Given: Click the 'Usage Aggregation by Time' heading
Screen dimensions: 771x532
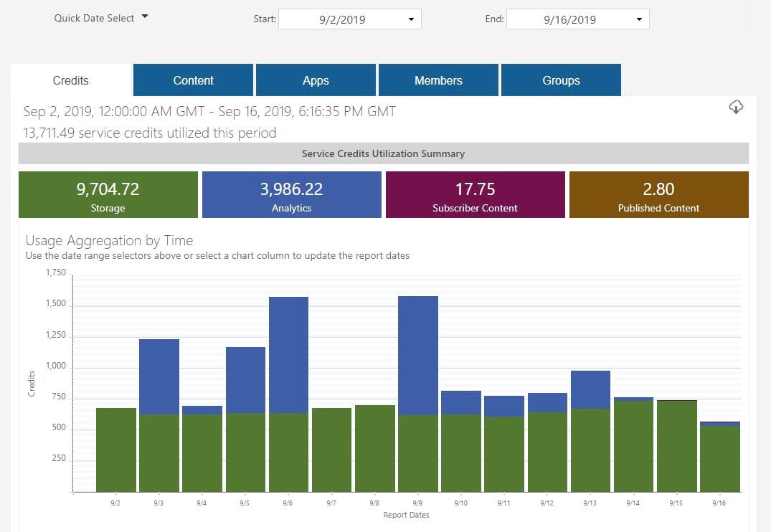Looking at the screenshot, I should [x=109, y=240].
